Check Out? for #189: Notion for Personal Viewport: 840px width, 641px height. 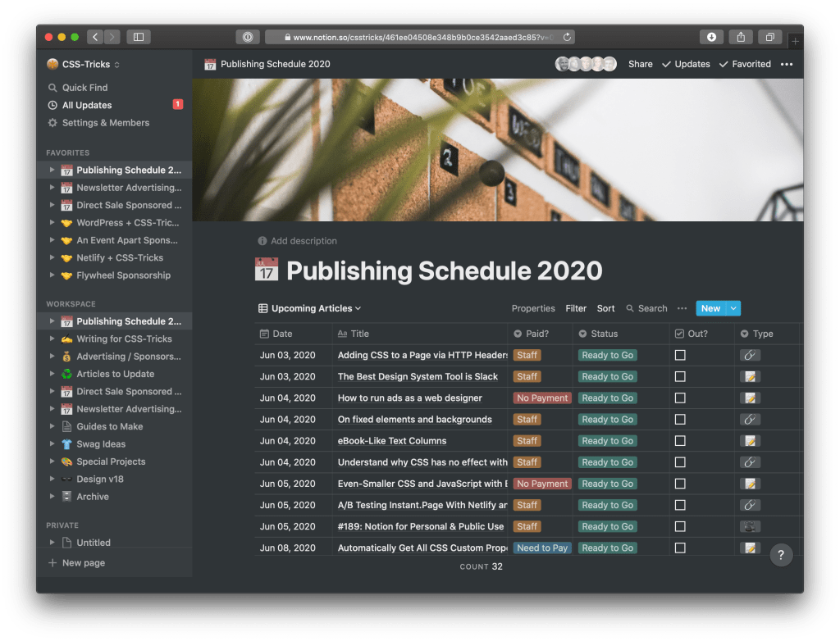[x=680, y=526]
